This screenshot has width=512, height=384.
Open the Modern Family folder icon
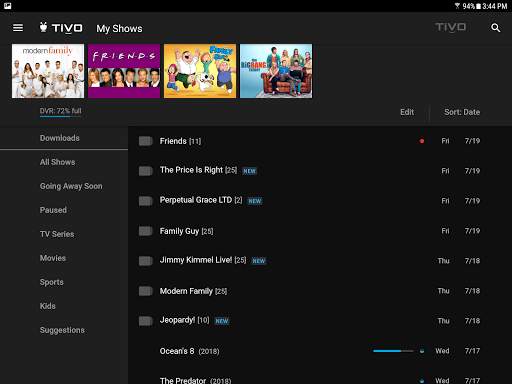click(x=146, y=291)
